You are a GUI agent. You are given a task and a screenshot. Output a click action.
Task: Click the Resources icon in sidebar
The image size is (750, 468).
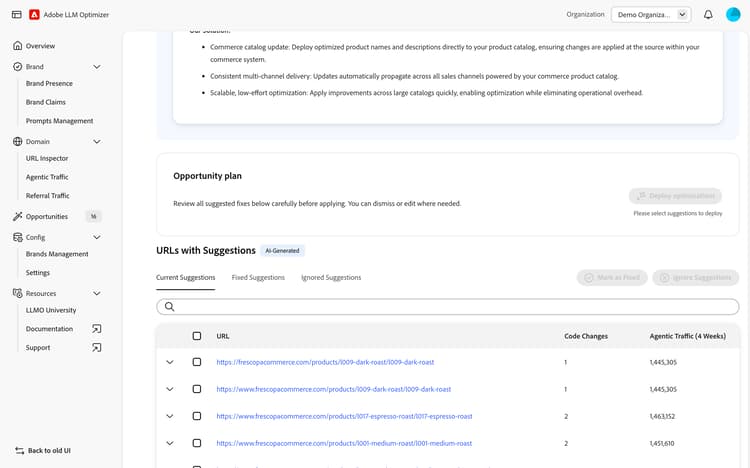pyautogui.click(x=17, y=293)
